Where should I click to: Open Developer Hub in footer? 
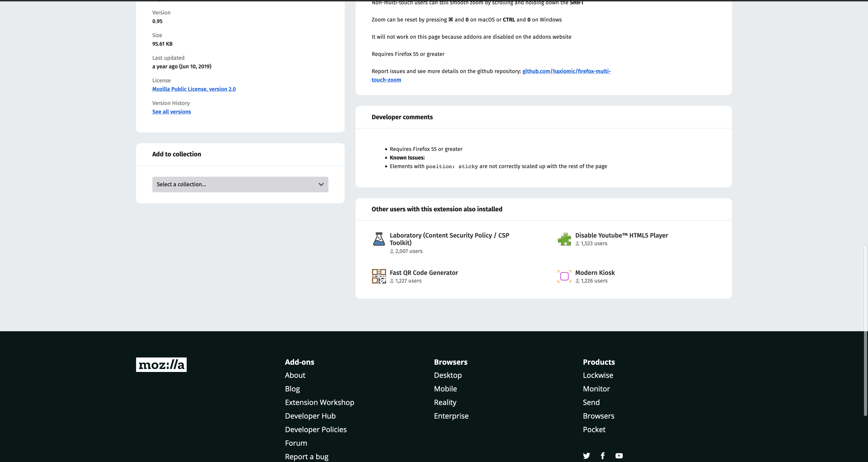point(310,416)
